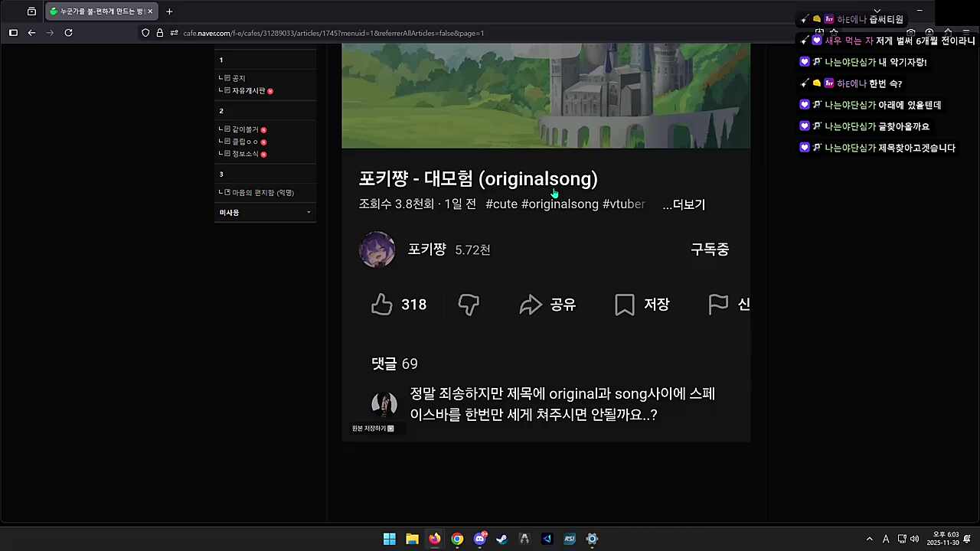Click the browser page reload icon
980x551 pixels.
[x=68, y=33]
